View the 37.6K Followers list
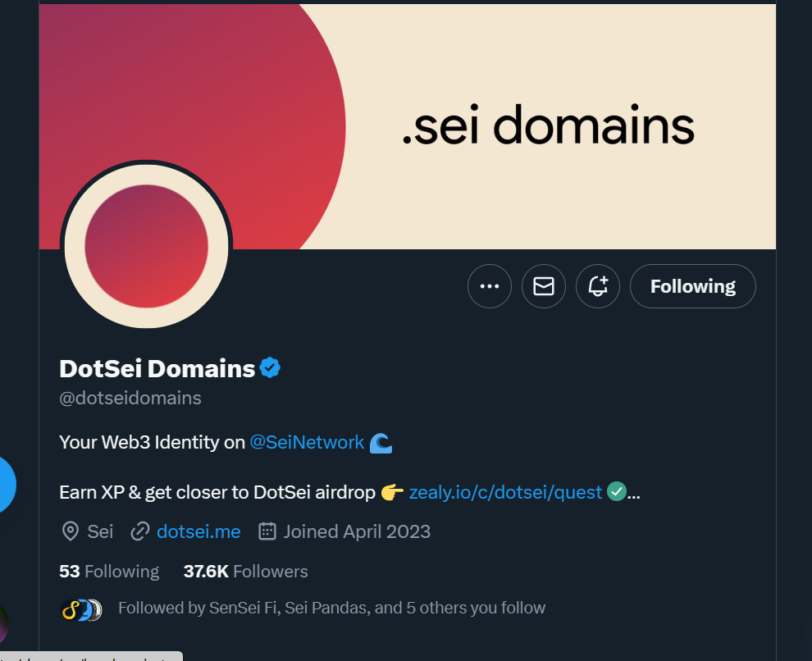 tap(245, 572)
